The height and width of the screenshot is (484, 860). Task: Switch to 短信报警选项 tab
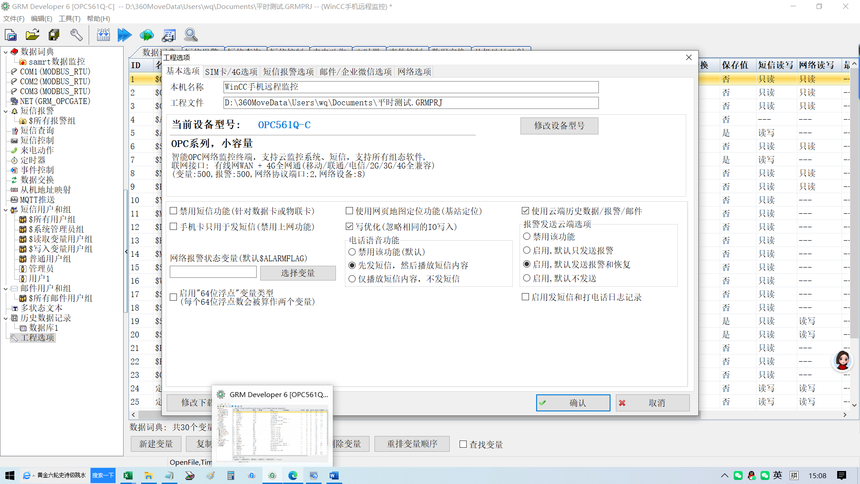point(288,72)
